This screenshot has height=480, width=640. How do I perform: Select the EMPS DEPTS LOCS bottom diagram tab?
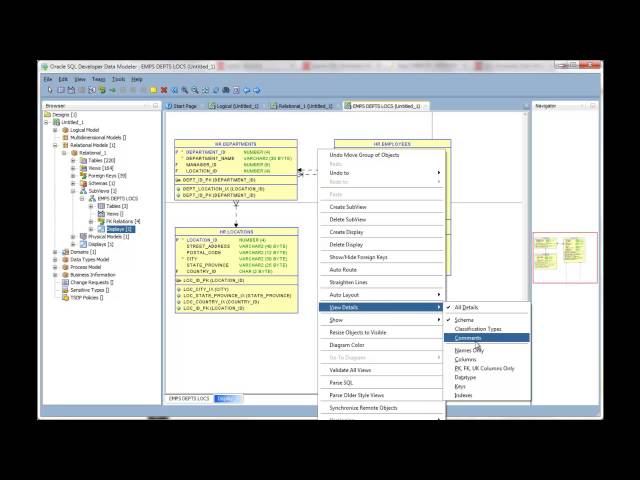tap(189, 398)
